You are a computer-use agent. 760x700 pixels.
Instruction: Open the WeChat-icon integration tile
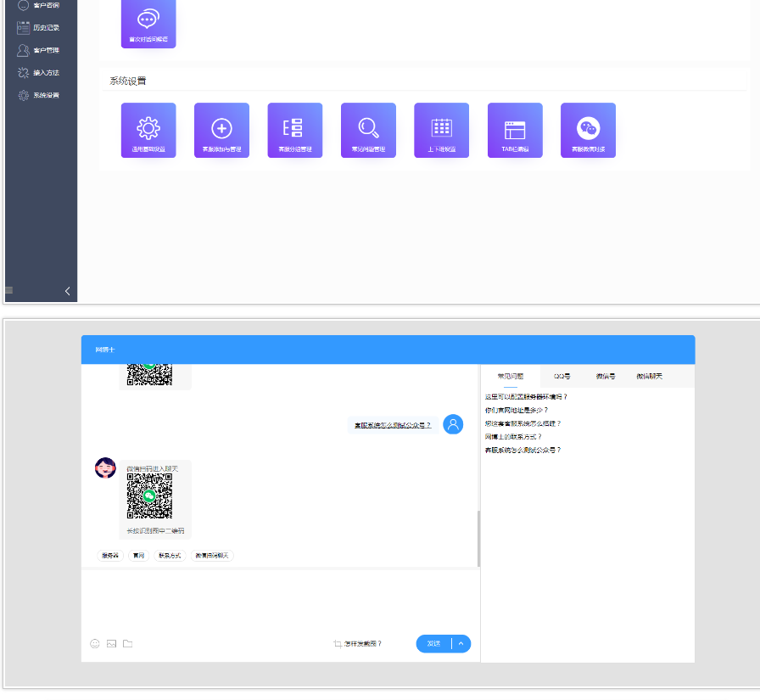point(588,130)
